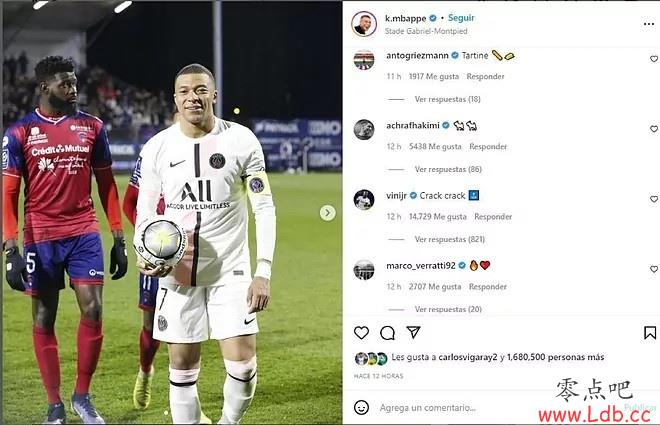
Task: Open the emoji picker smiley icon
Action: point(361,407)
